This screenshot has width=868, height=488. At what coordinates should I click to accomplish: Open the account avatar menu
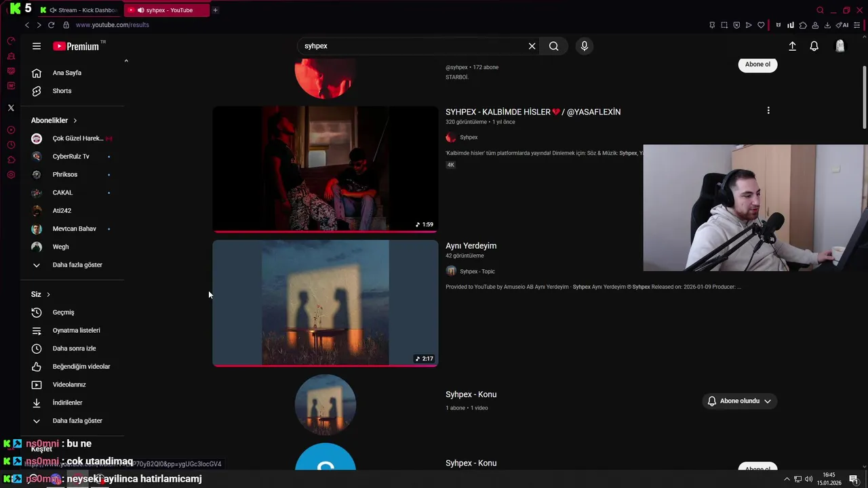(840, 46)
